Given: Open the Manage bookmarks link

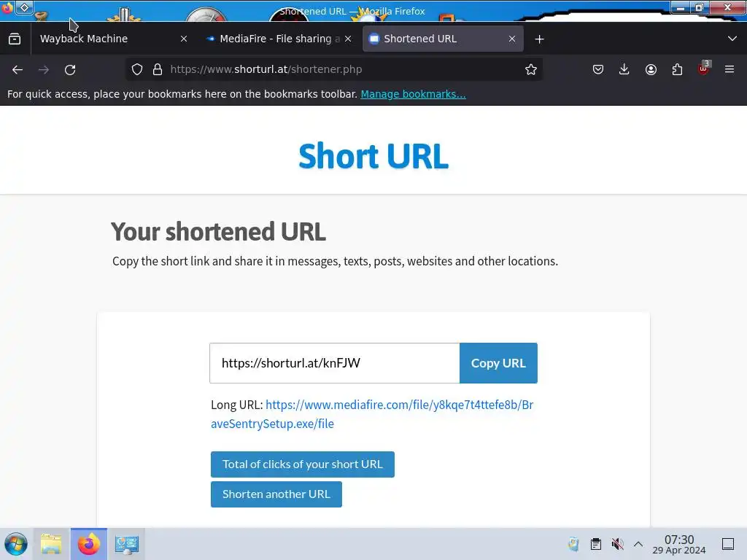Looking at the screenshot, I should pyautogui.click(x=413, y=94).
